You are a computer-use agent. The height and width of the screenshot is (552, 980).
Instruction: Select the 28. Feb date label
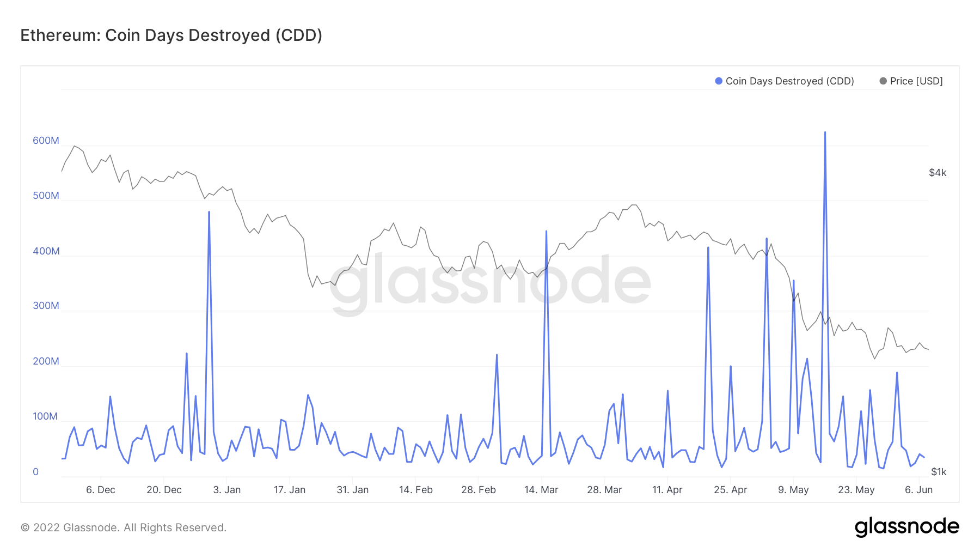[479, 490]
